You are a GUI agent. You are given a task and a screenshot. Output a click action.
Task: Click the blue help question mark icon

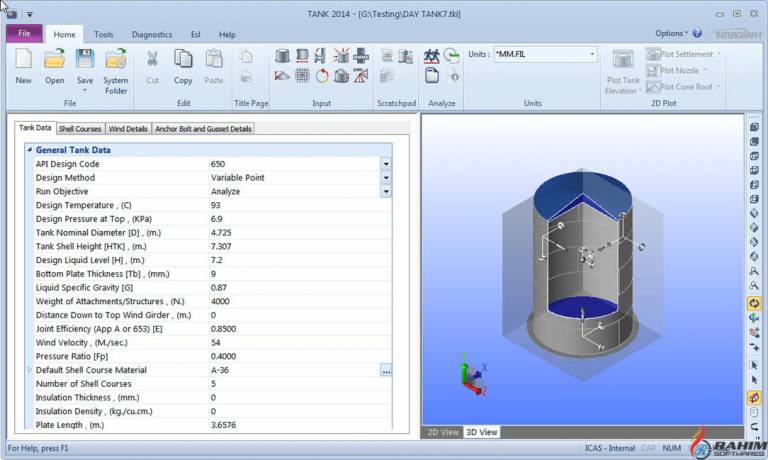pos(697,33)
